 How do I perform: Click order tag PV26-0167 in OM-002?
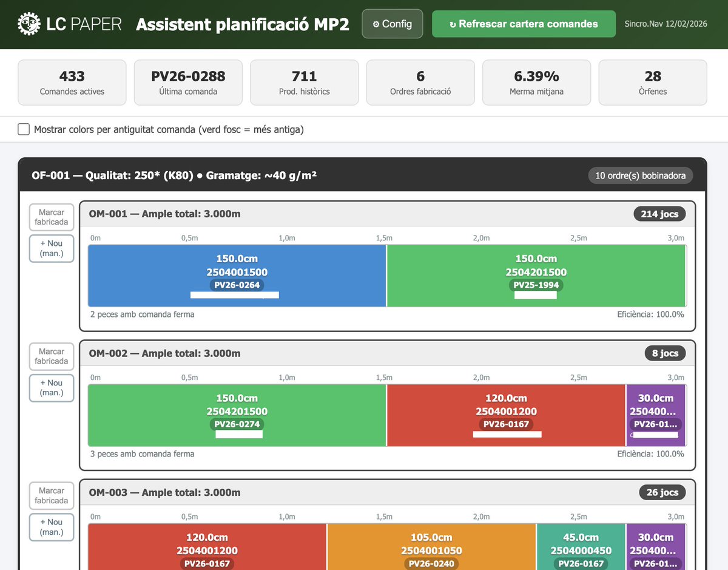pyautogui.click(x=506, y=424)
